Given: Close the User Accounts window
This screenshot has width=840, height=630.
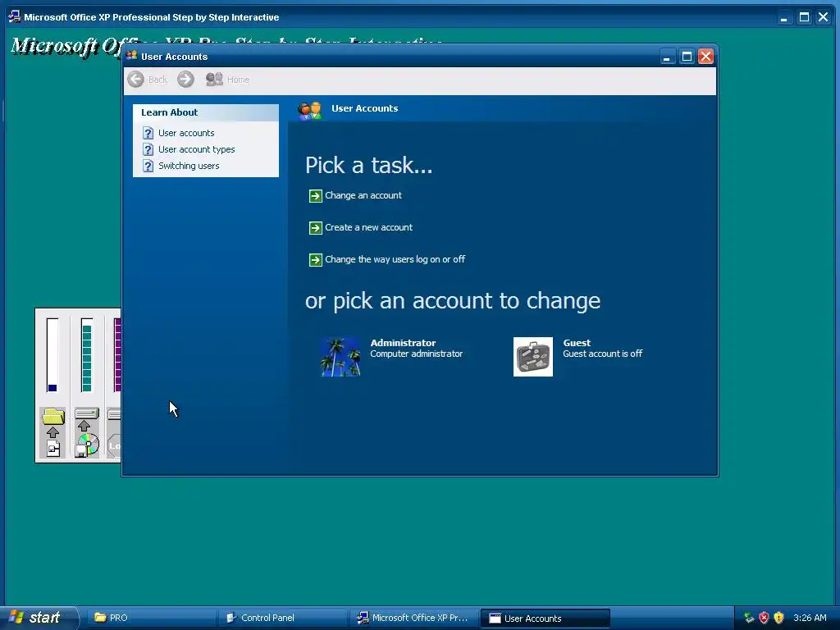Looking at the screenshot, I should pos(706,57).
